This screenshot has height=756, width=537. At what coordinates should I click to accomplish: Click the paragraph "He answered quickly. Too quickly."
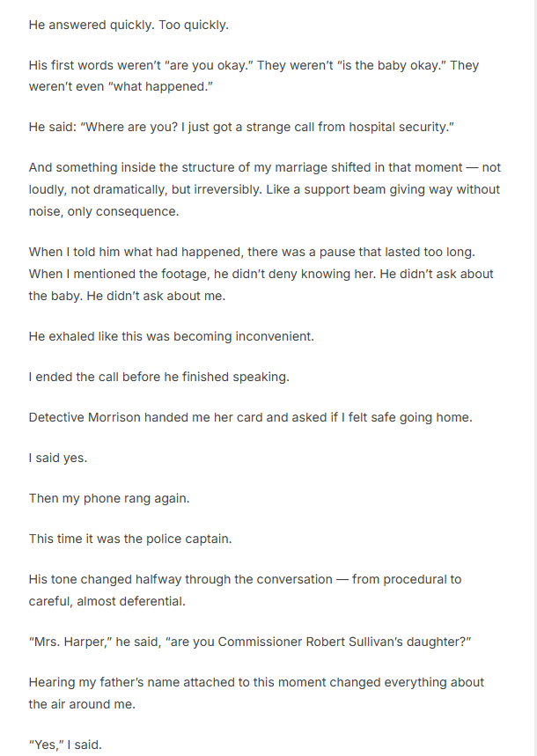(129, 25)
